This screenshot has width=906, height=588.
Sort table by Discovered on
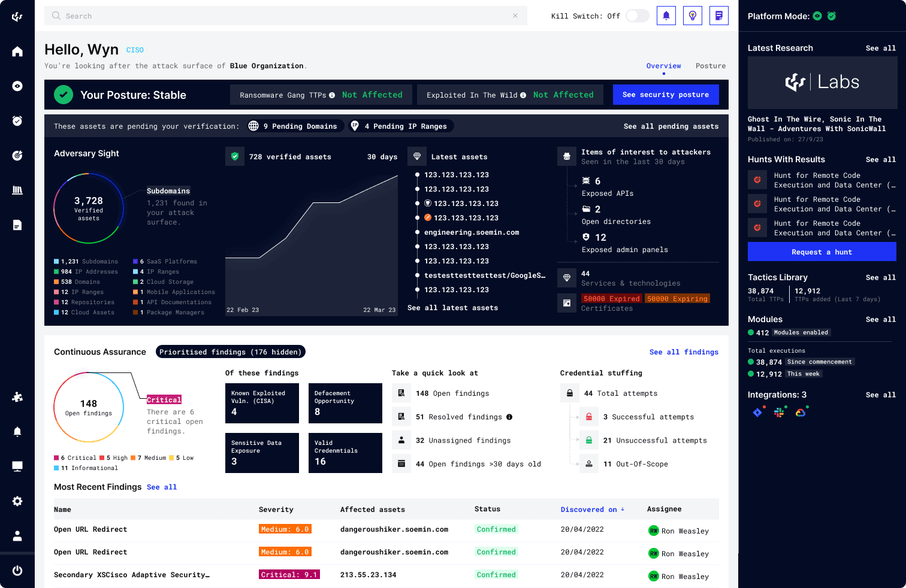(x=593, y=510)
